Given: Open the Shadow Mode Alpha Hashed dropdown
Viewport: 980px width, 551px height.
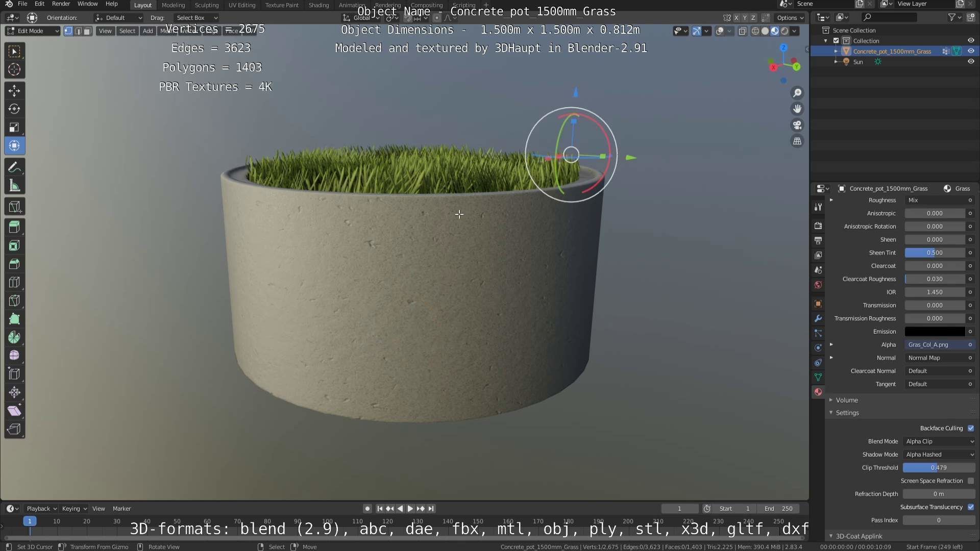Looking at the screenshot, I should click(939, 455).
